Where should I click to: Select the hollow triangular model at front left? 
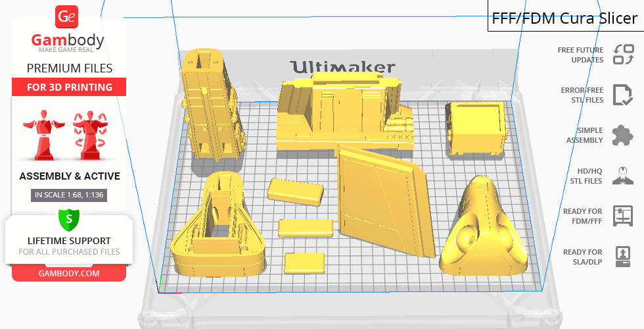point(217,227)
